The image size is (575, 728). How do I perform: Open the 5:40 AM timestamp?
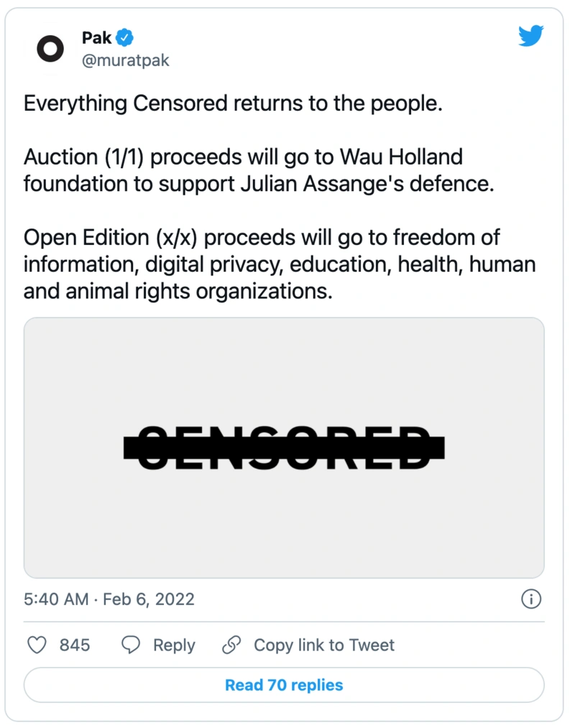(56, 599)
